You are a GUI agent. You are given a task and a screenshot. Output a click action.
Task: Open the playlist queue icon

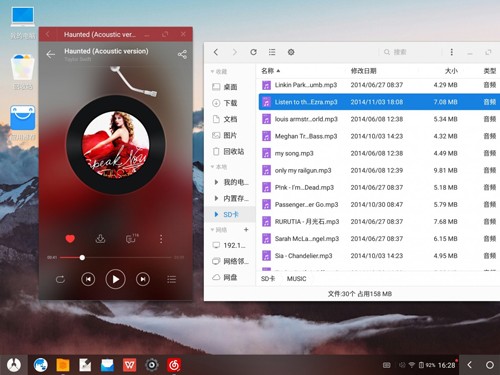(x=171, y=279)
